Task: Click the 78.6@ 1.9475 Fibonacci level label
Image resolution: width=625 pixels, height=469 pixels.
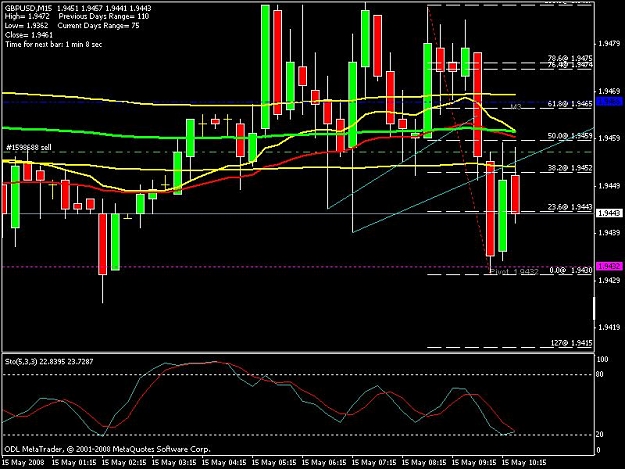Action: [570, 59]
